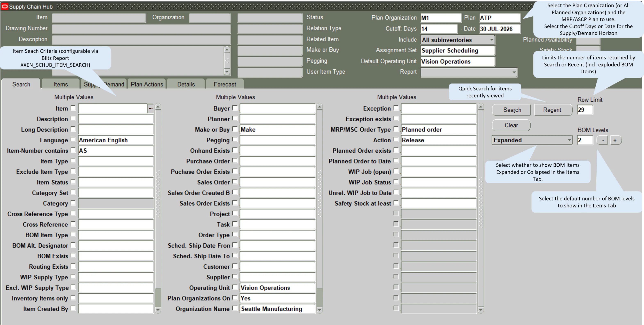Tick the Organization Name checkbox
The image size is (644, 325).
tap(234, 308)
